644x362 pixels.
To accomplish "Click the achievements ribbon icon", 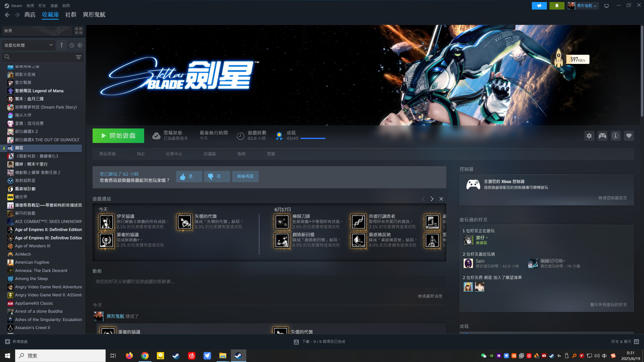I will point(279,136).
